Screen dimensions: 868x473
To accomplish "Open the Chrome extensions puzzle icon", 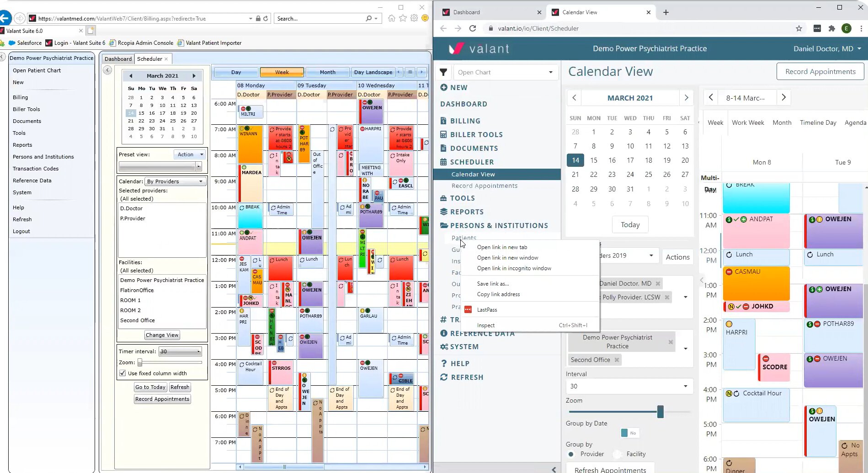I will [x=831, y=28].
